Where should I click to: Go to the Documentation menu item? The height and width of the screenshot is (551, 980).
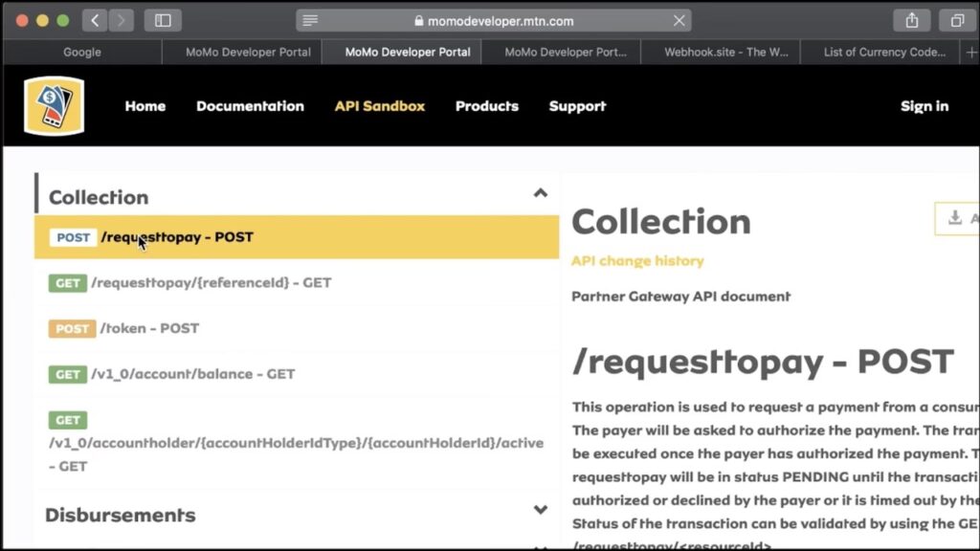coord(250,106)
